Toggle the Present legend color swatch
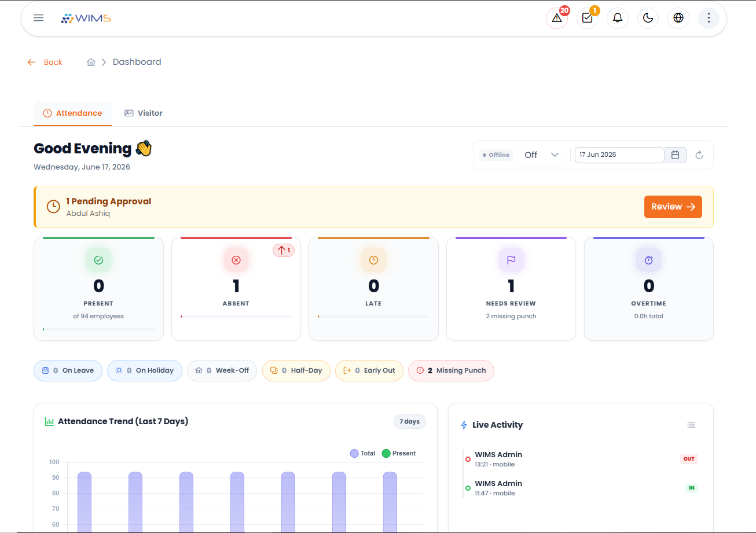This screenshot has height=533, width=756. [386, 453]
